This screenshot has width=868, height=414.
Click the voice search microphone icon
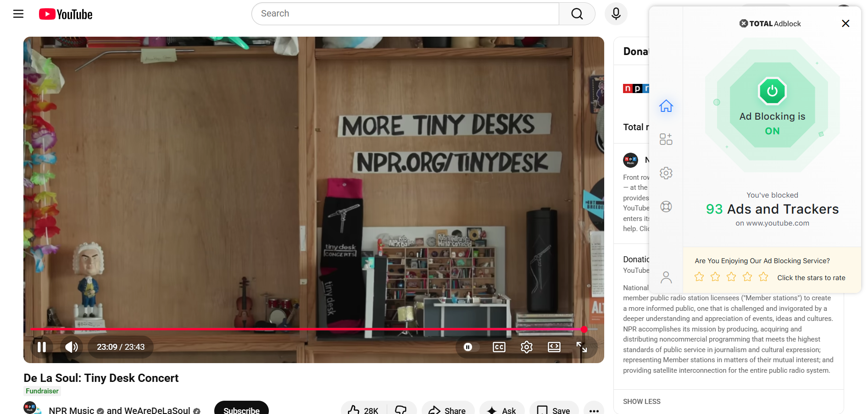(616, 14)
